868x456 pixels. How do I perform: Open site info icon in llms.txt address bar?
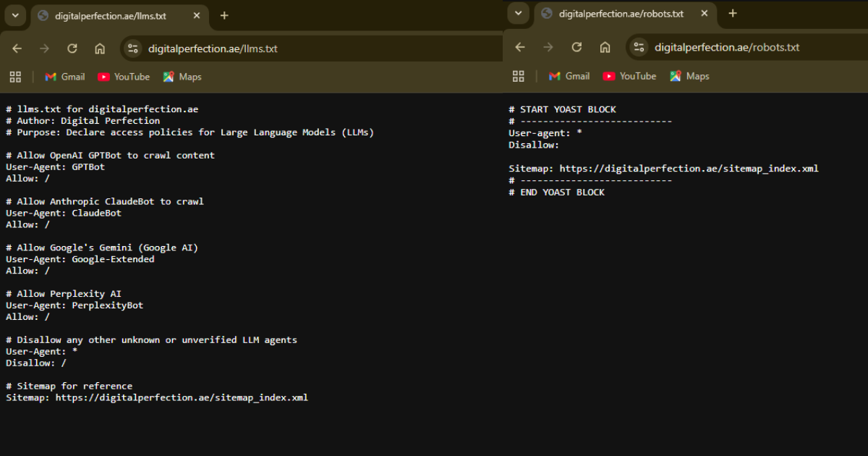pos(132,48)
